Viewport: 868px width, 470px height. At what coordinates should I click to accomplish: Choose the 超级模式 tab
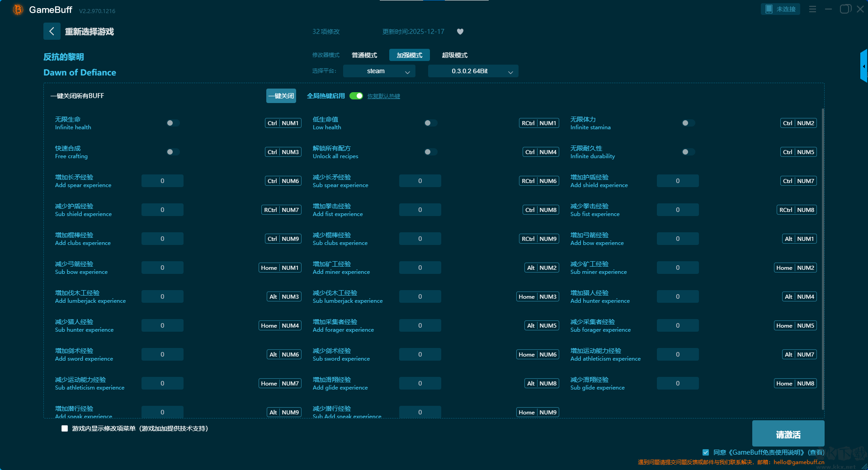click(x=455, y=55)
